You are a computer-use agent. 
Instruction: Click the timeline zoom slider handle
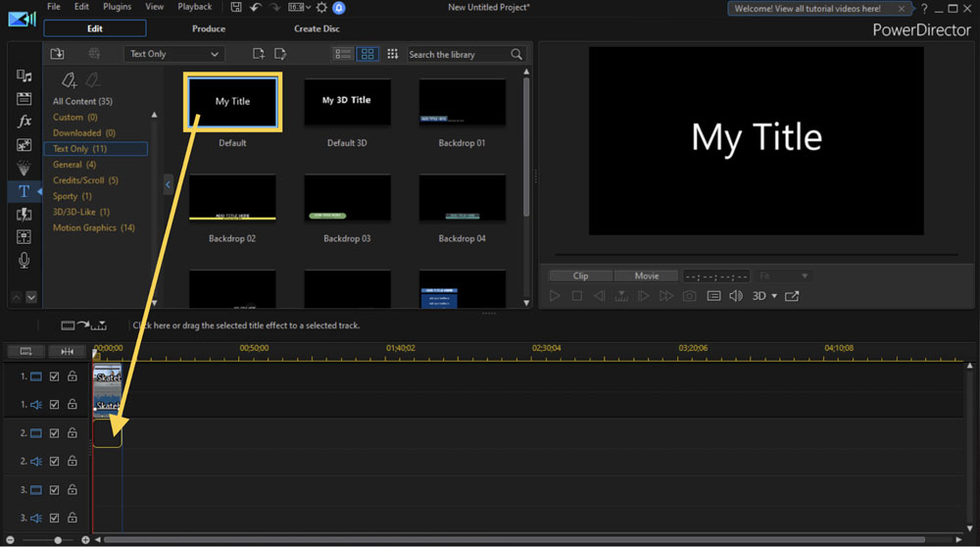point(58,540)
